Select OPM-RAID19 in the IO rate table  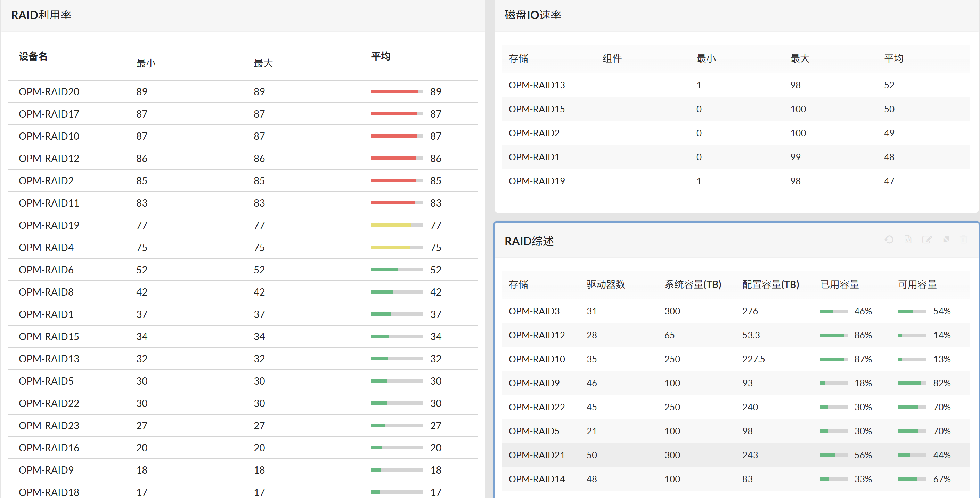click(x=537, y=181)
